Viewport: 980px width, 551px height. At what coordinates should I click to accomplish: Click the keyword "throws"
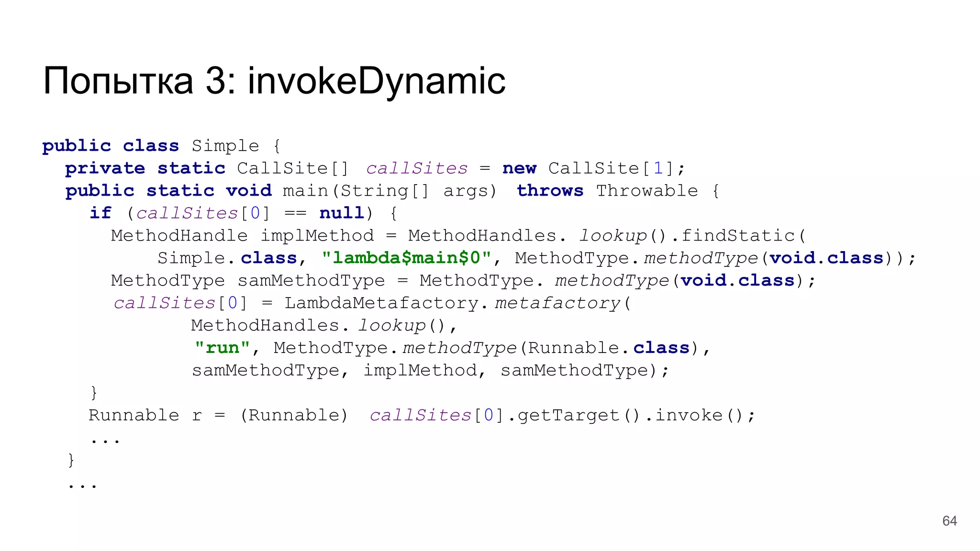coord(550,191)
